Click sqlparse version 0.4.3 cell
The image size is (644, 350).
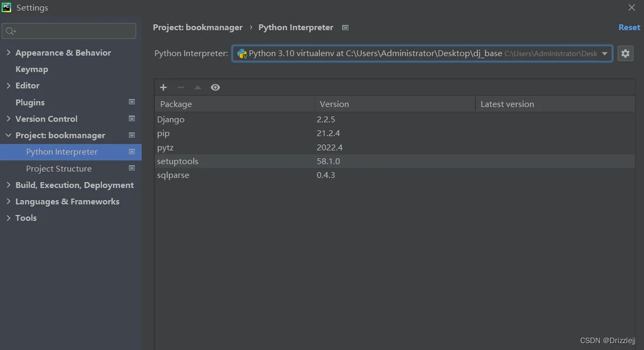coord(326,175)
